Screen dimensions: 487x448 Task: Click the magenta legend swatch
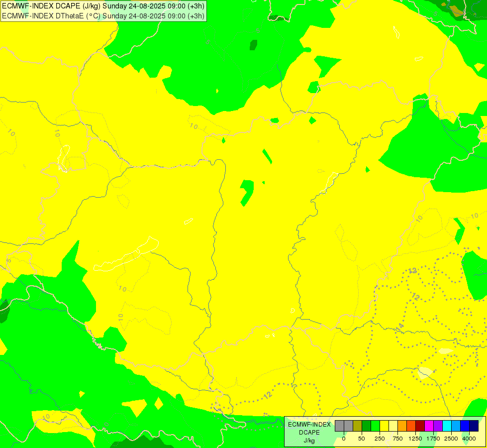429,426
